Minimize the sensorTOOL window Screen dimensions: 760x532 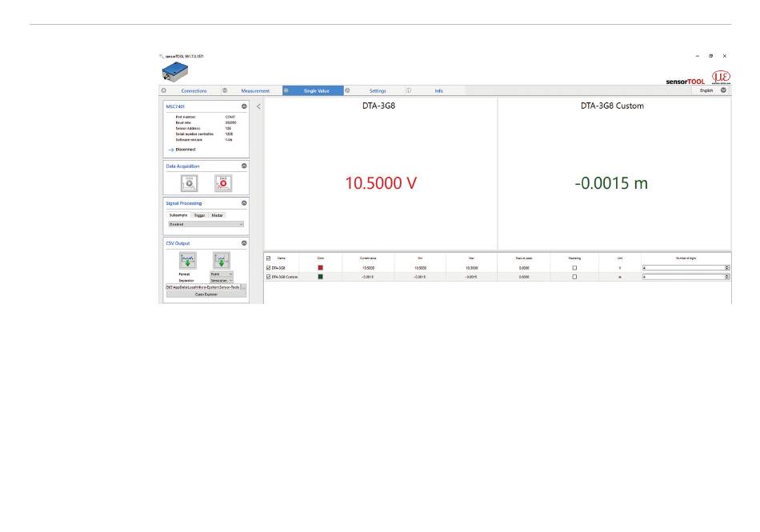click(x=698, y=56)
